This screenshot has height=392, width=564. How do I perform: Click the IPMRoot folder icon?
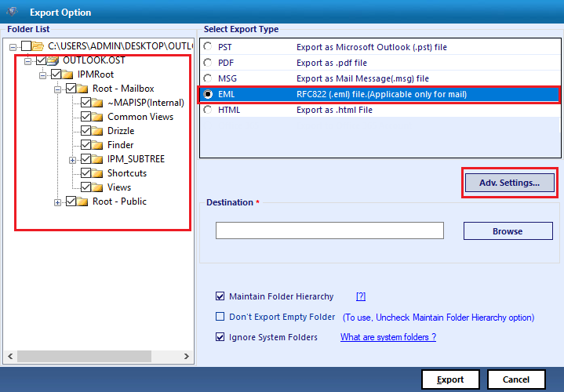click(68, 74)
